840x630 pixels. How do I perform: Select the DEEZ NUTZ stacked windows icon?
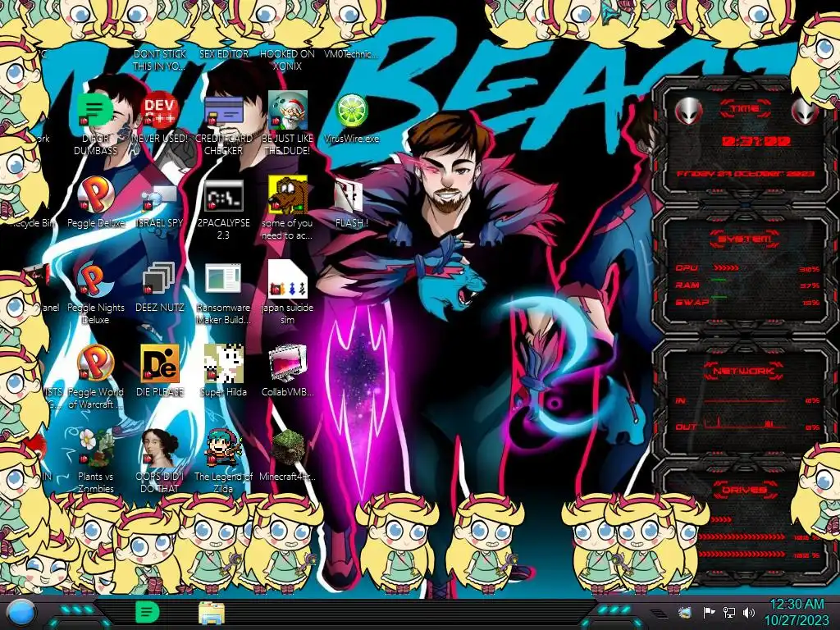[160, 279]
